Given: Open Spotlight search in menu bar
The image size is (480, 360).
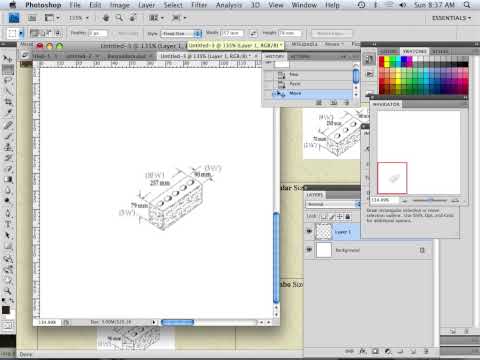Looking at the screenshot, I should click(x=467, y=5).
